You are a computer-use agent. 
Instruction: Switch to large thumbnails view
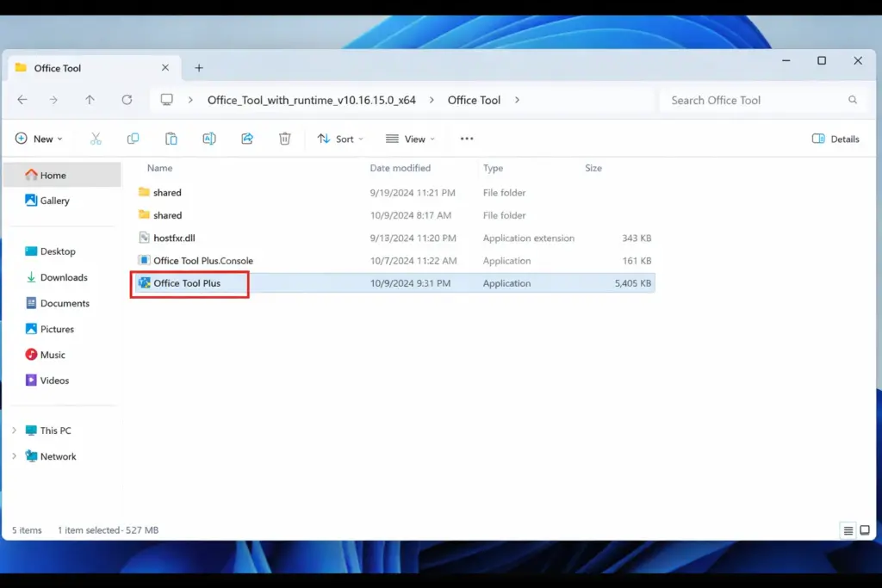[866, 530]
